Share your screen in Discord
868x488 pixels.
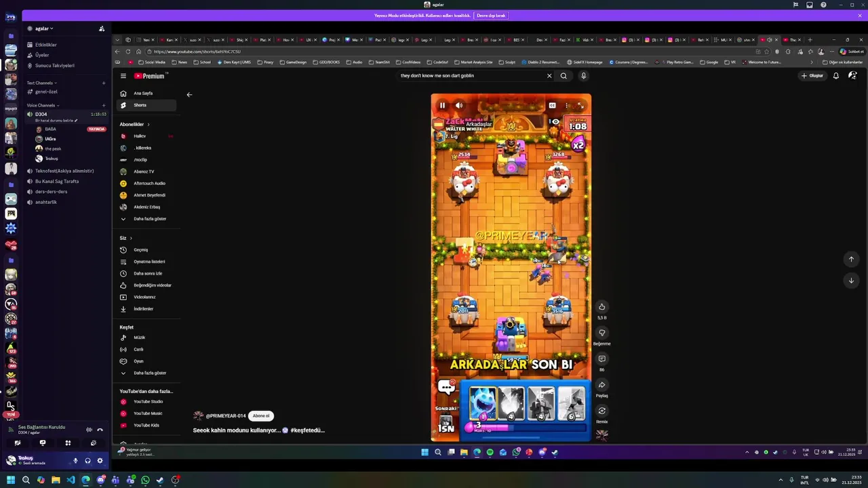coord(43,443)
